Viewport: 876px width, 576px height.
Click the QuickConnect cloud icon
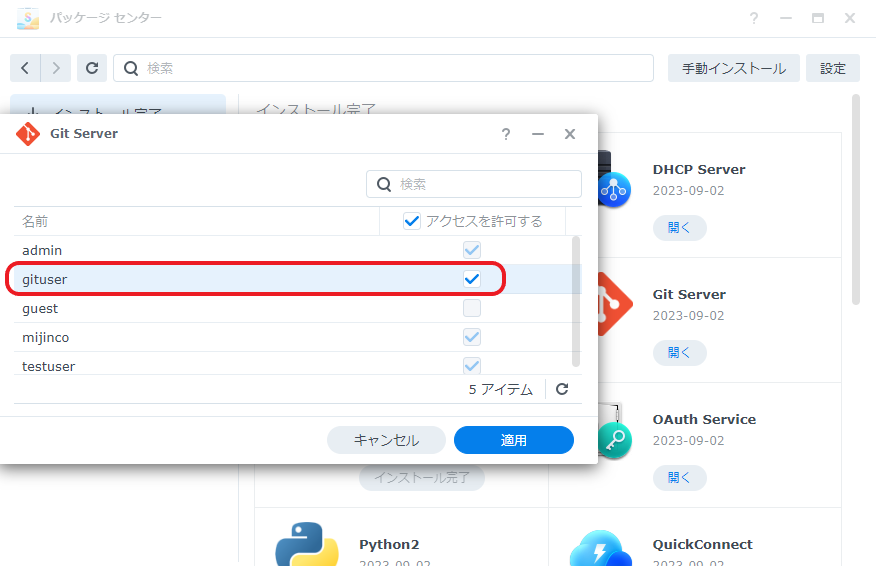pos(601,550)
